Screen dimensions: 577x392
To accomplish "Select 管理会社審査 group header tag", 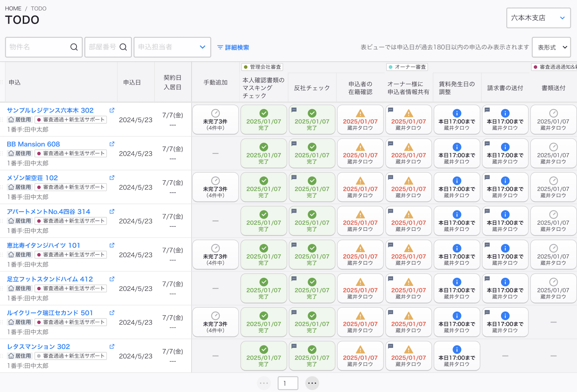I will [262, 67].
